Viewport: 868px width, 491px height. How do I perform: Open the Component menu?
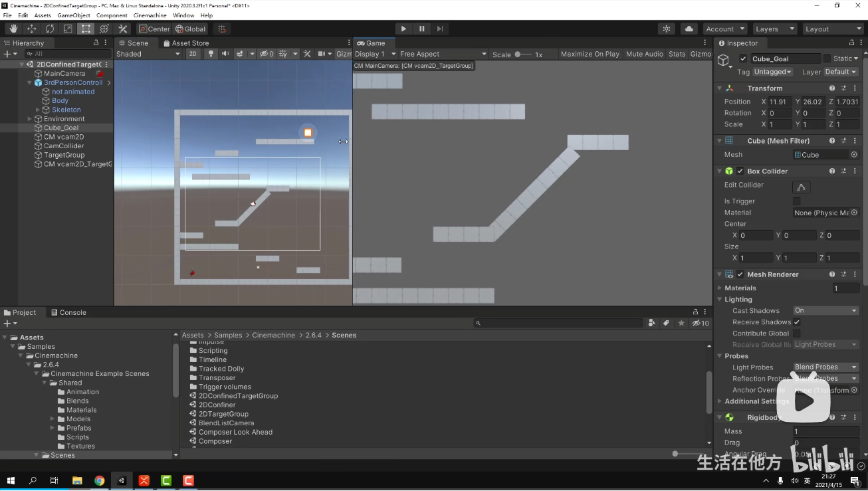(112, 15)
